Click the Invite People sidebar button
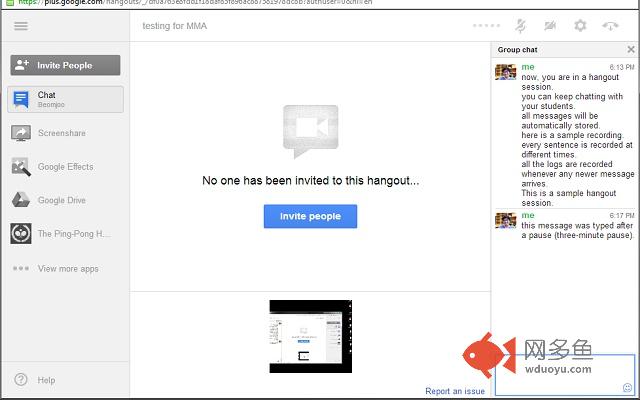 click(x=65, y=65)
